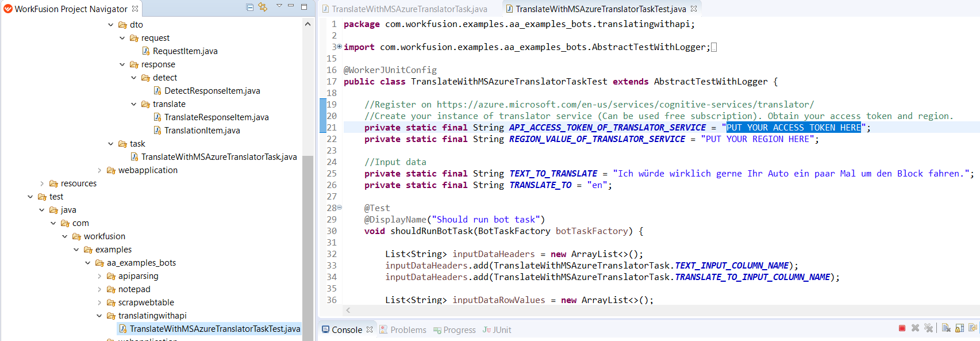Expand the resources folder

[x=42, y=183]
